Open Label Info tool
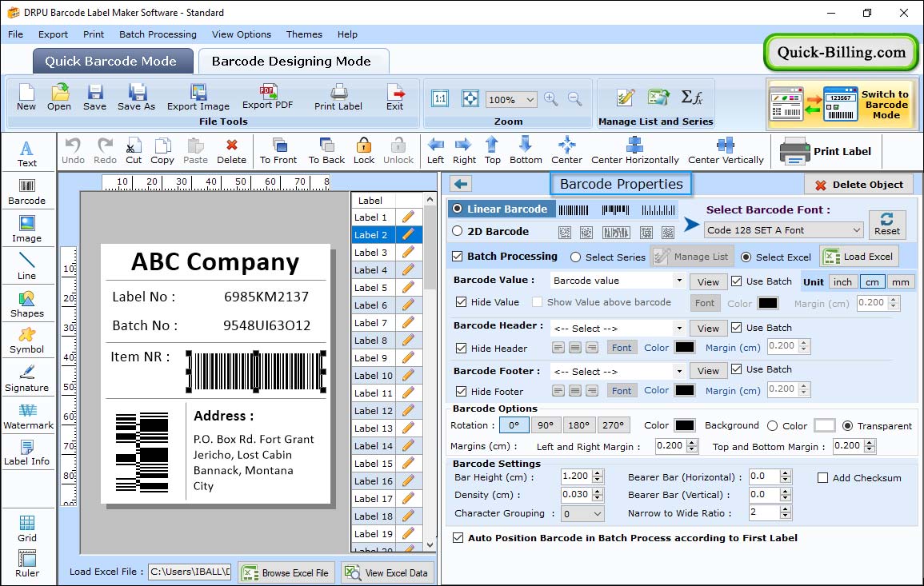 27,452
